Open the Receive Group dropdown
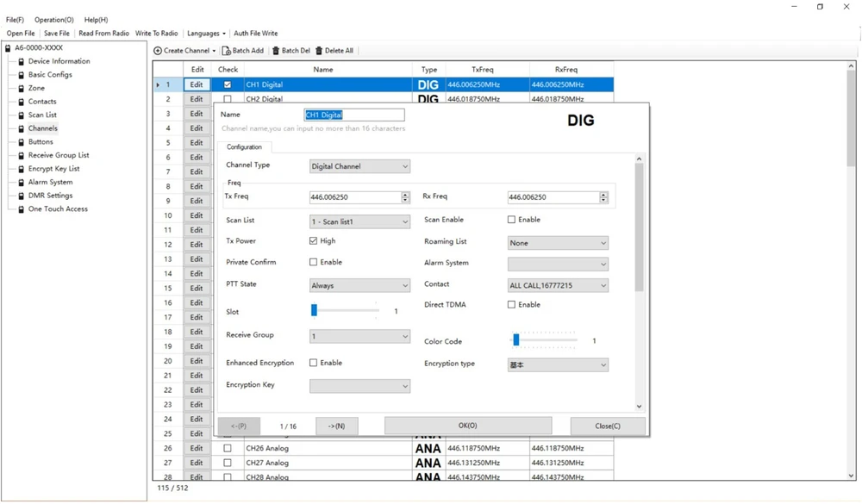The height and width of the screenshot is (504, 862). (x=359, y=336)
